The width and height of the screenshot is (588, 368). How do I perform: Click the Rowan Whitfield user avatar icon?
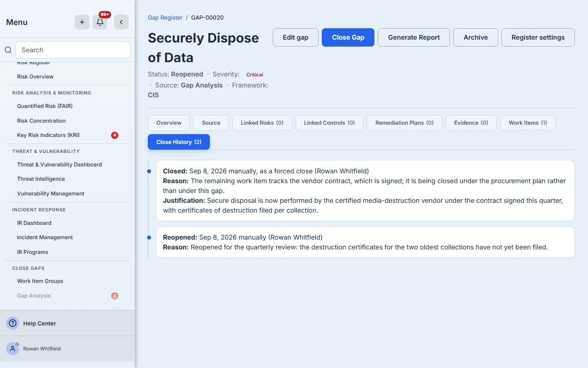pos(13,349)
